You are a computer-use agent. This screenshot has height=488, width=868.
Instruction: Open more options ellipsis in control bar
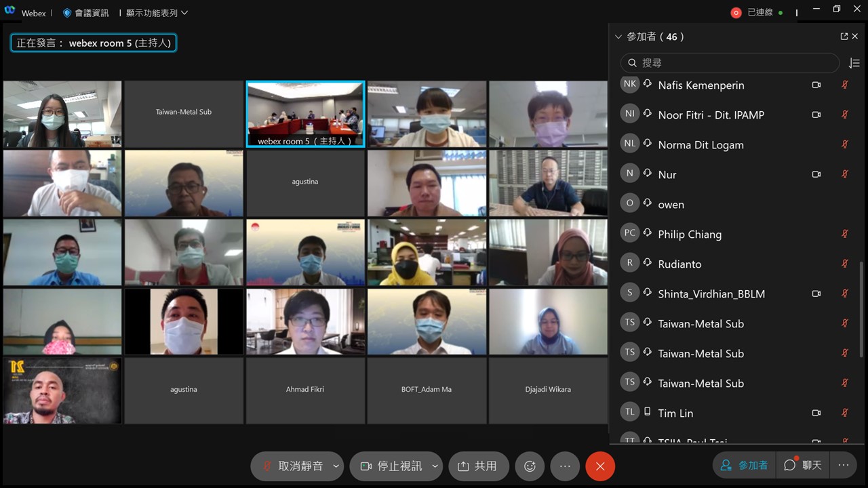565,466
